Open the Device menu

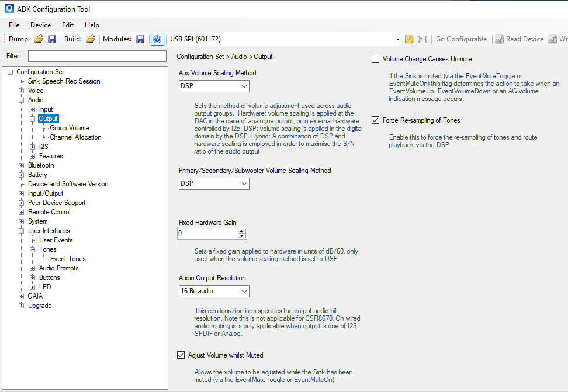[40, 25]
